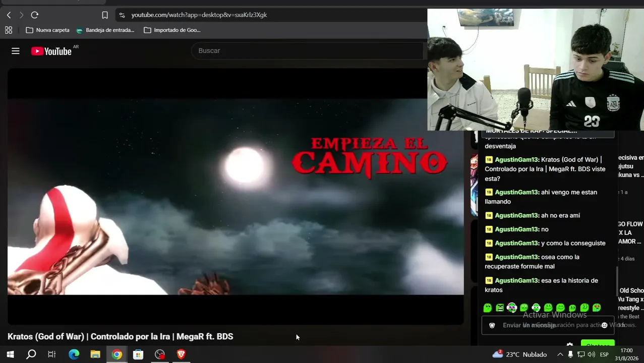Open Windows taskbar search

pyautogui.click(x=31, y=354)
